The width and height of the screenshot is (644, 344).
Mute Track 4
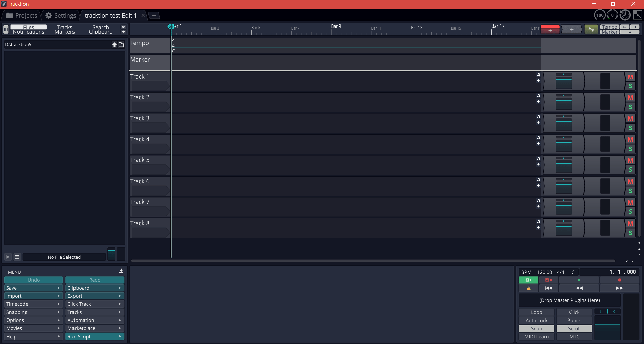click(x=630, y=140)
